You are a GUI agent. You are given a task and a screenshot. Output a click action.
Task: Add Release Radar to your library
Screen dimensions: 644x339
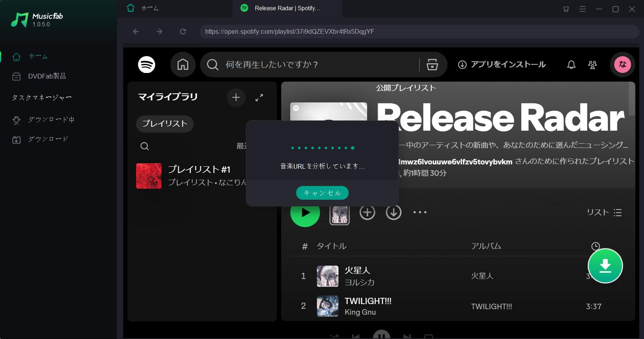tap(367, 212)
